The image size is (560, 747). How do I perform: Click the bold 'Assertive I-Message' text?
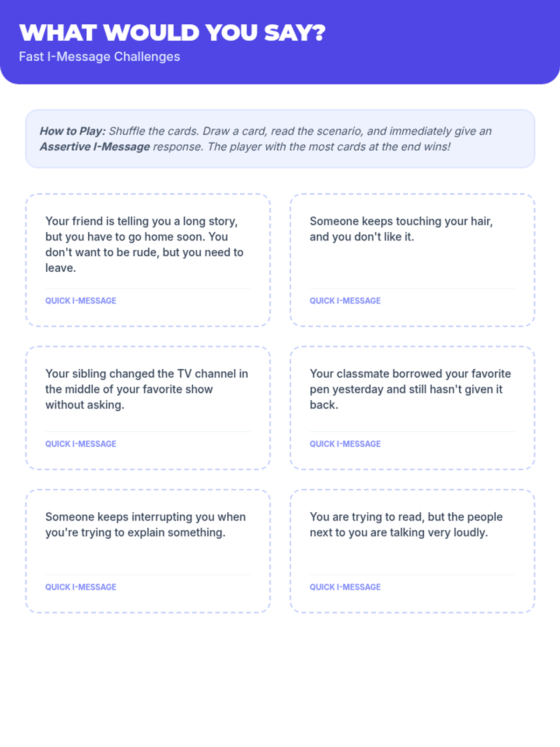pyautogui.click(x=95, y=147)
